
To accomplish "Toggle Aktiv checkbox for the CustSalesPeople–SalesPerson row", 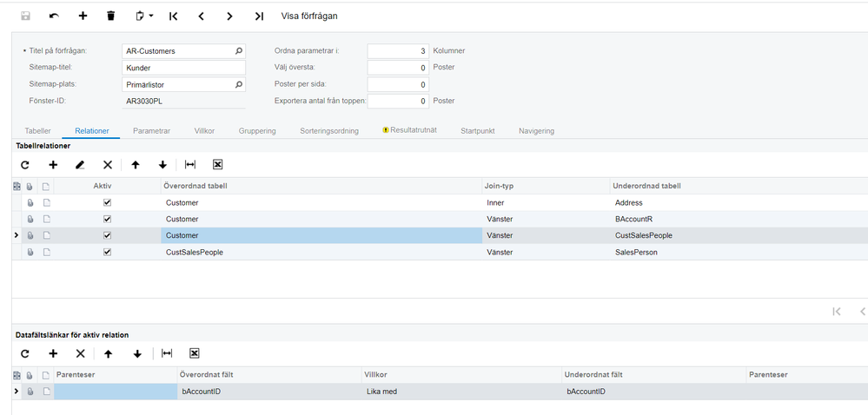I will pos(107,252).
